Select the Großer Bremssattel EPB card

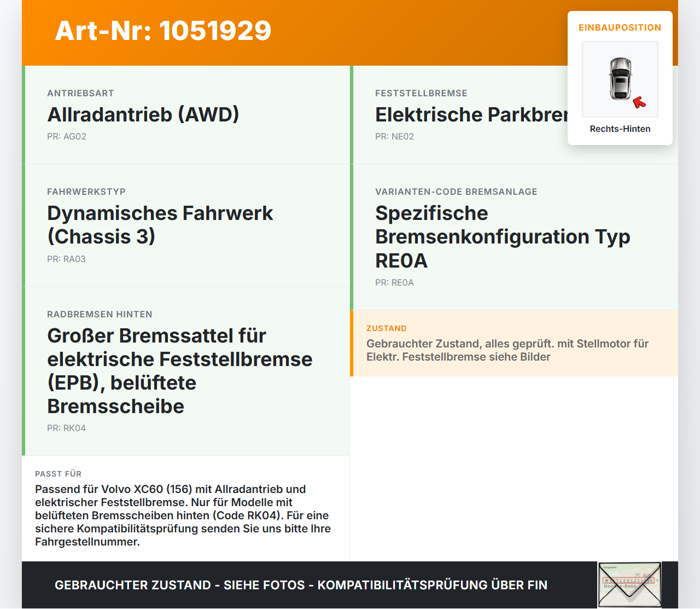(x=186, y=371)
